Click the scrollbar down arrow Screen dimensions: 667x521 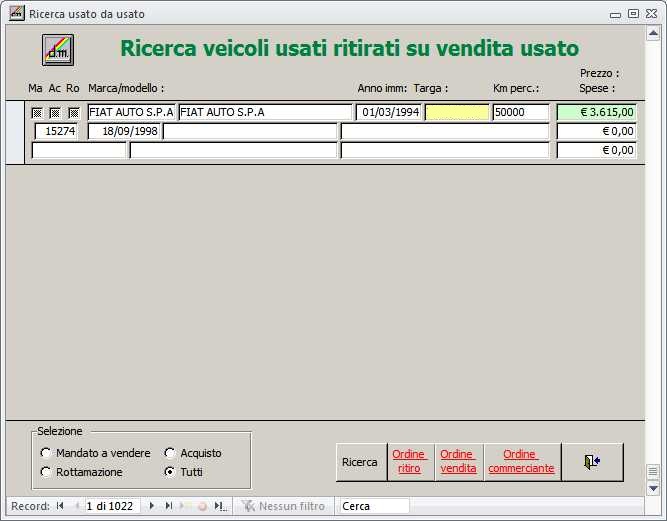coord(653,488)
